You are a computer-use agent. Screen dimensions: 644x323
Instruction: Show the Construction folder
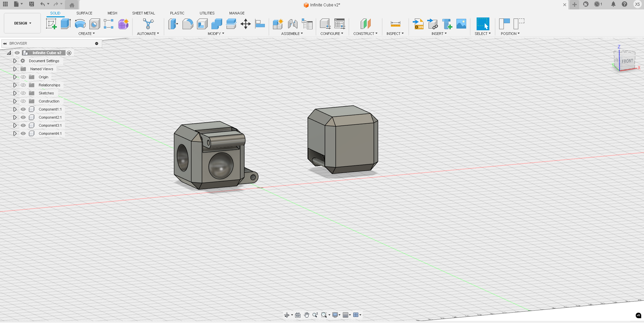23,101
